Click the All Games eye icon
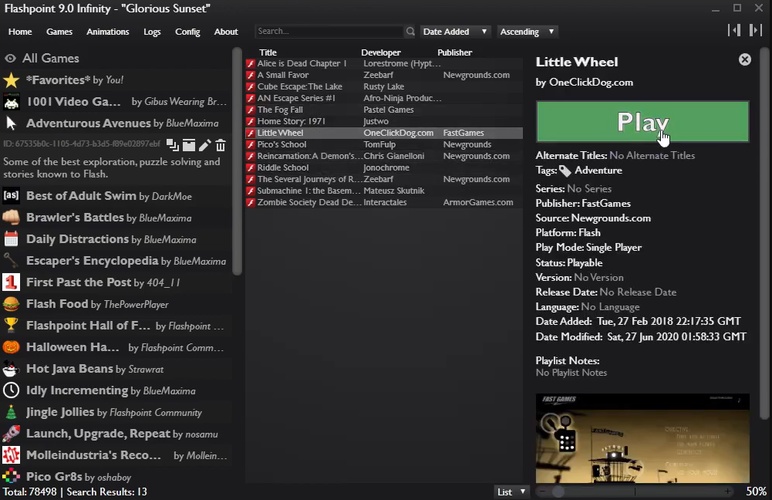 pyautogui.click(x=10, y=58)
